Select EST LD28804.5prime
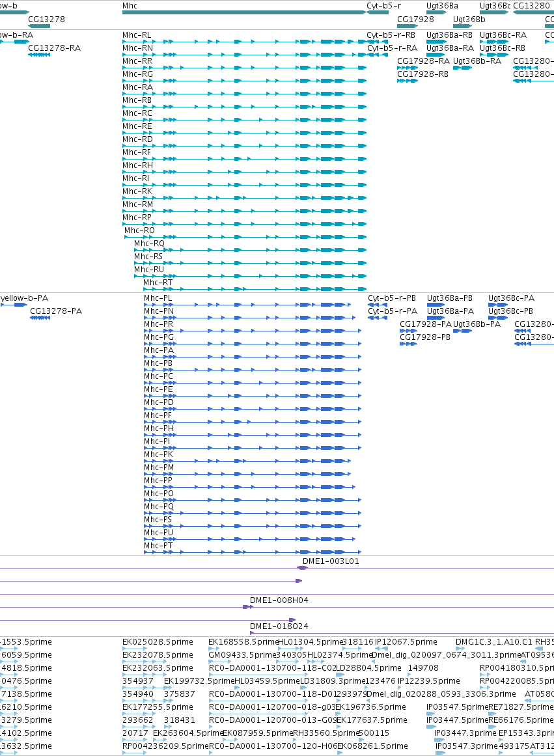This screenshot has height=756, width=554. click(368, 668)
